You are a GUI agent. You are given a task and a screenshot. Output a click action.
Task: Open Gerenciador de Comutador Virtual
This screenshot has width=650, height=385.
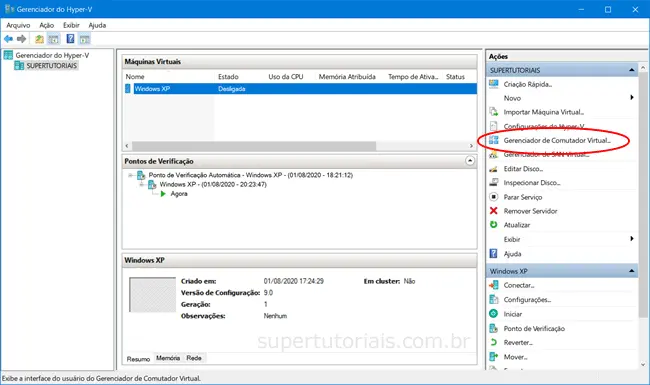click(x=557, y=140)
